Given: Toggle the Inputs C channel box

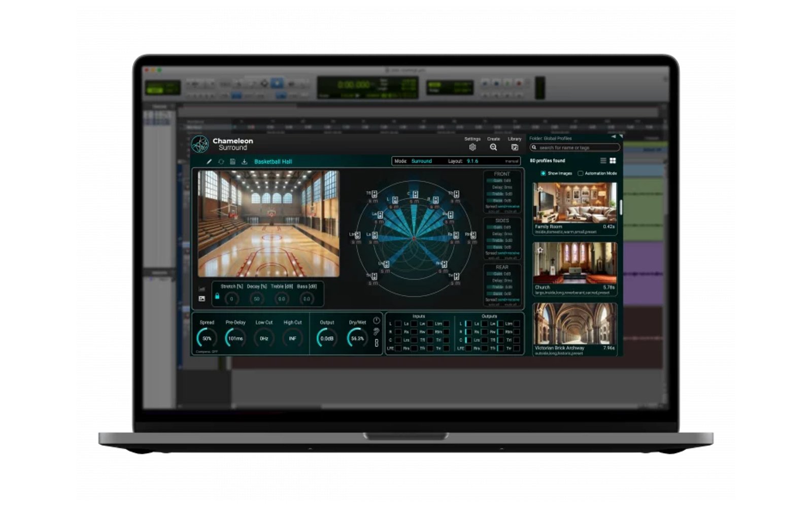Looking at the screenshot, I should (x=398, y=340).
